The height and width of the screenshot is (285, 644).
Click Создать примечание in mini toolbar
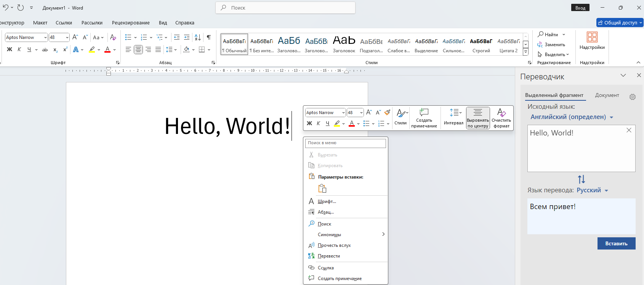coord(424,118)
